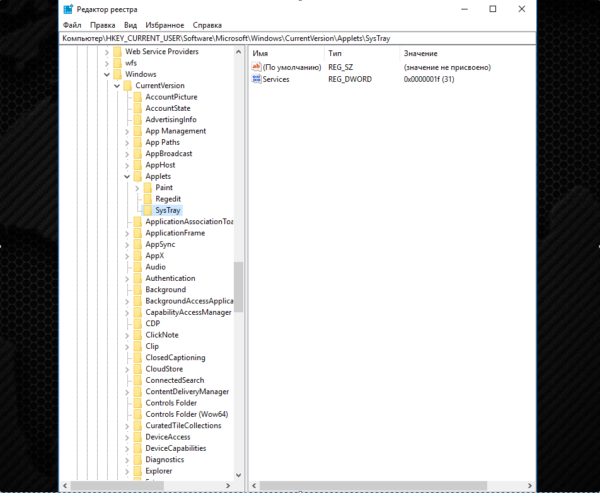Click the values pane horizontal scrollbar thumb
Image resolution: width=600 pixels, height=493 pixels.
click(373, 486)
